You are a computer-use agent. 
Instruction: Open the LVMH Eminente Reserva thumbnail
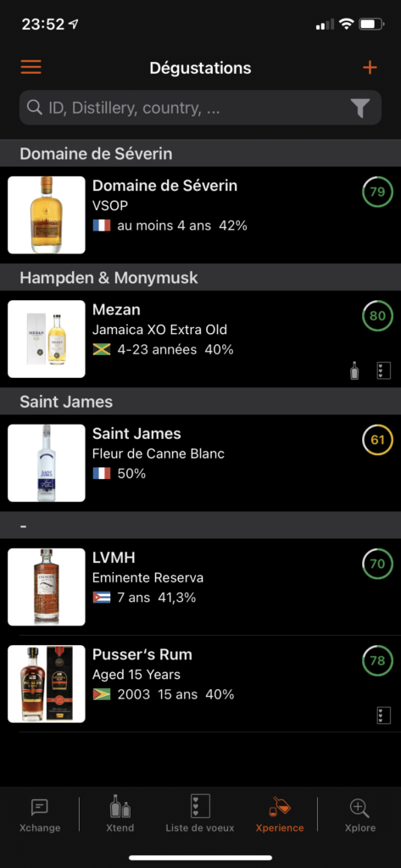click(47, 587)
